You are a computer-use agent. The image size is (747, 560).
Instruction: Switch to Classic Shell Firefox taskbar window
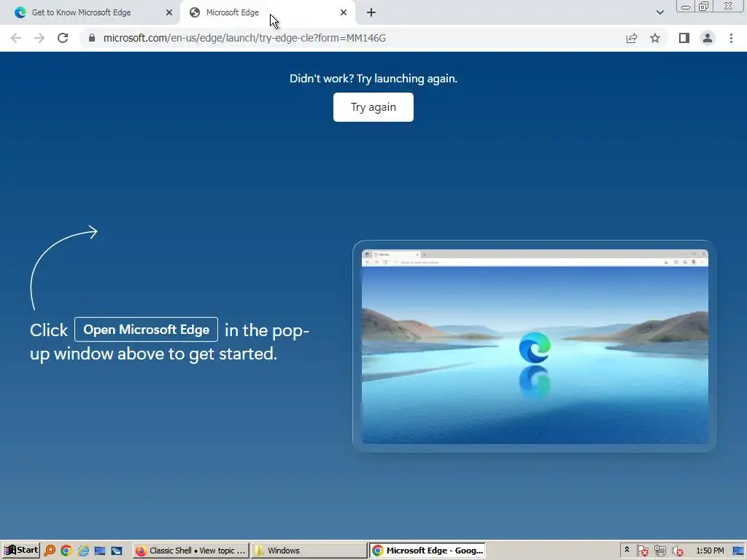coord(191,551)
